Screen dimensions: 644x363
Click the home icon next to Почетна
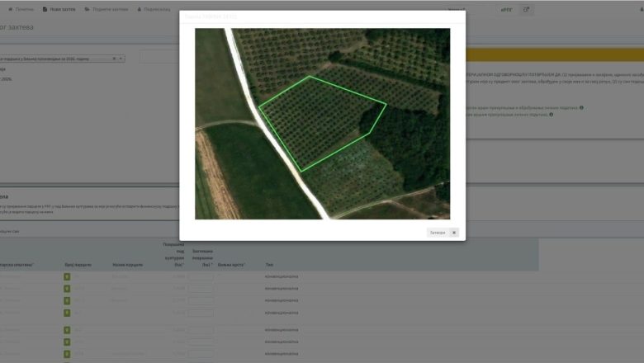click(x=10, y=9)
